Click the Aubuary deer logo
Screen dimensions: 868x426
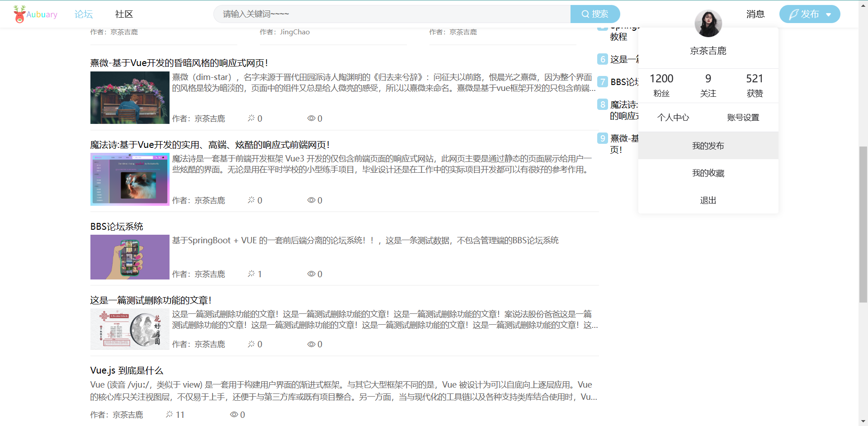point(19,14)
